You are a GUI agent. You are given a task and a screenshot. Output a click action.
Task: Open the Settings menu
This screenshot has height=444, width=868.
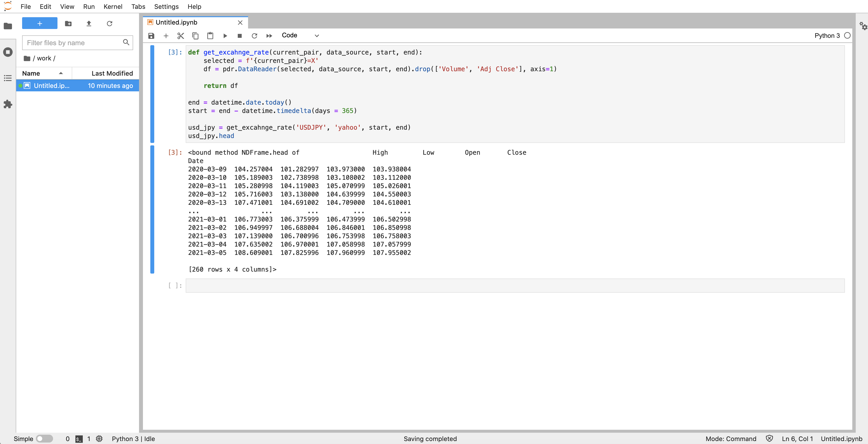tap(166, 6)
